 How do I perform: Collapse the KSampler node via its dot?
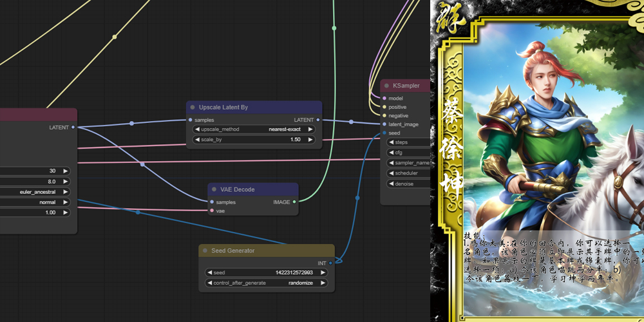[x=386, y=86]
